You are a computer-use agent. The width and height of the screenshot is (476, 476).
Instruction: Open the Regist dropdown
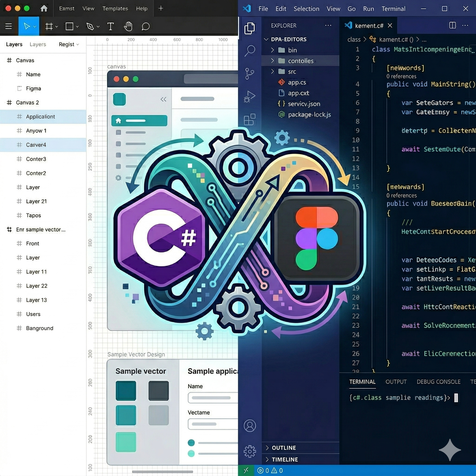click(x=69, y=44)
